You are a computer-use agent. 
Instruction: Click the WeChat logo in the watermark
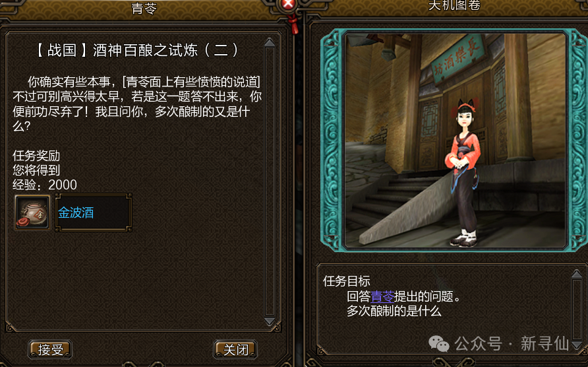(x=439, y=344)
